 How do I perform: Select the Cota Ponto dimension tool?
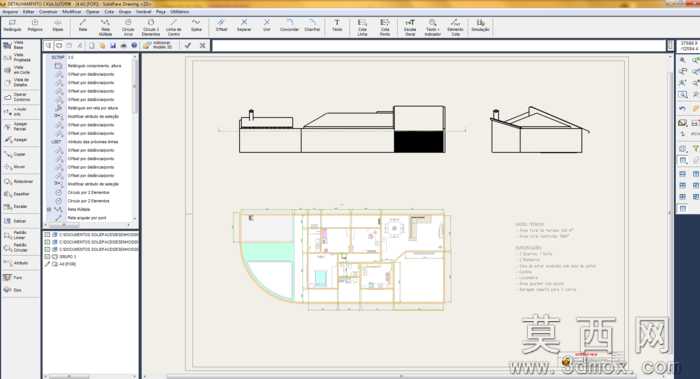[x=385, y=27]
